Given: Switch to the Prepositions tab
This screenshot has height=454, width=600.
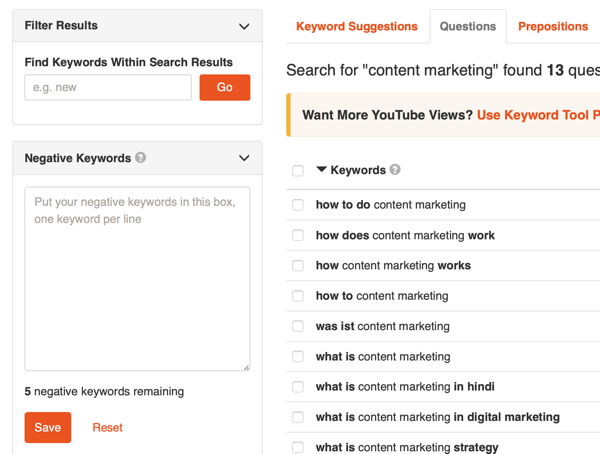Looking at the screenshot, I should [x=553, y=26].
